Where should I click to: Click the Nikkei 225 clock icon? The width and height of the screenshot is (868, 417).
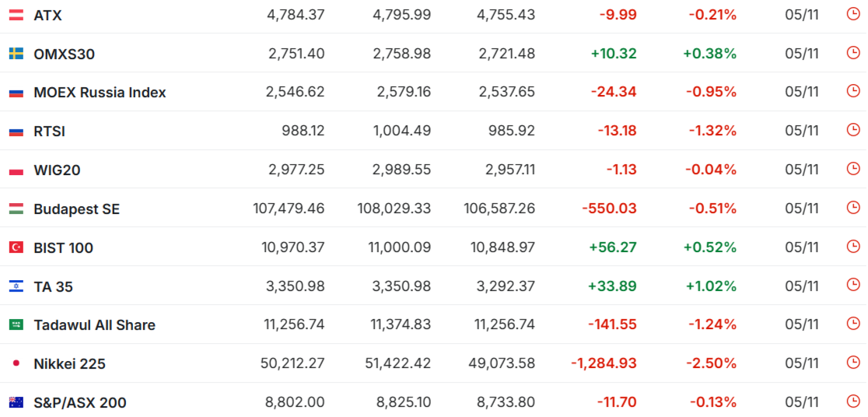click(852, 363)
